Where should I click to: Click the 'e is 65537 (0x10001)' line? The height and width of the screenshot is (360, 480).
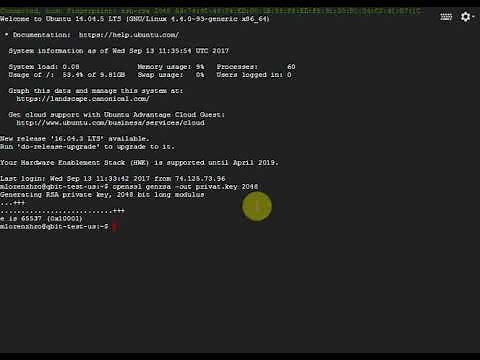click(41, 219)
